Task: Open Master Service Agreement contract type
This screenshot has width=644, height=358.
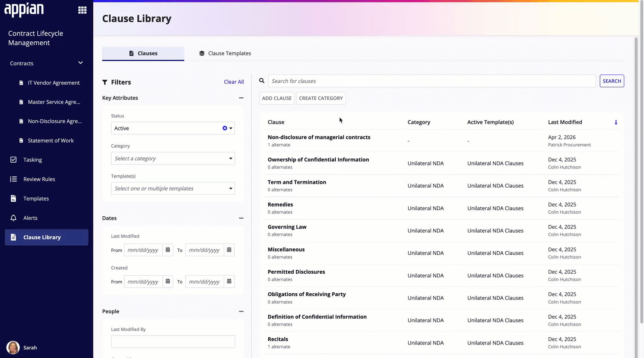Action: coord(50,102)
